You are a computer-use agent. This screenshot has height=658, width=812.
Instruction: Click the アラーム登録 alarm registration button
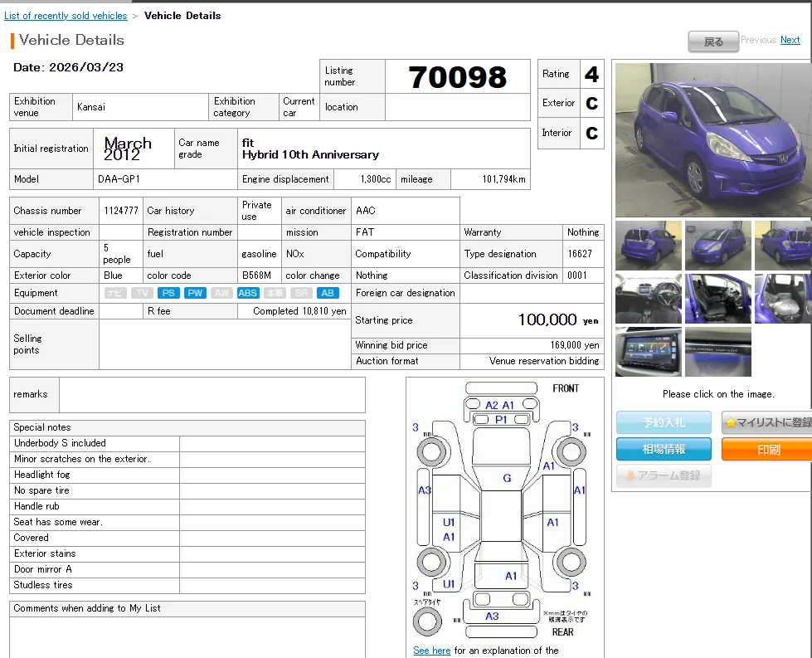pyautogui.click(x=664, y=475)
